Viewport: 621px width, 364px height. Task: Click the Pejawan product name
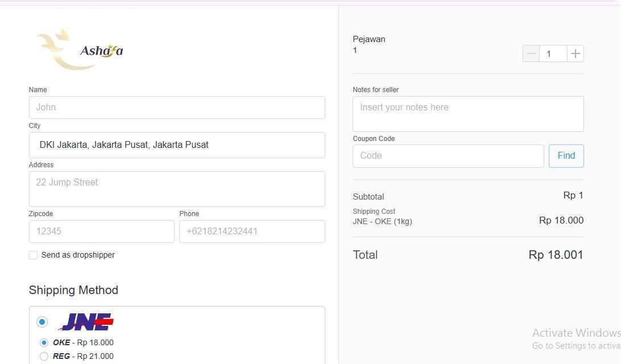coord(369,39)
